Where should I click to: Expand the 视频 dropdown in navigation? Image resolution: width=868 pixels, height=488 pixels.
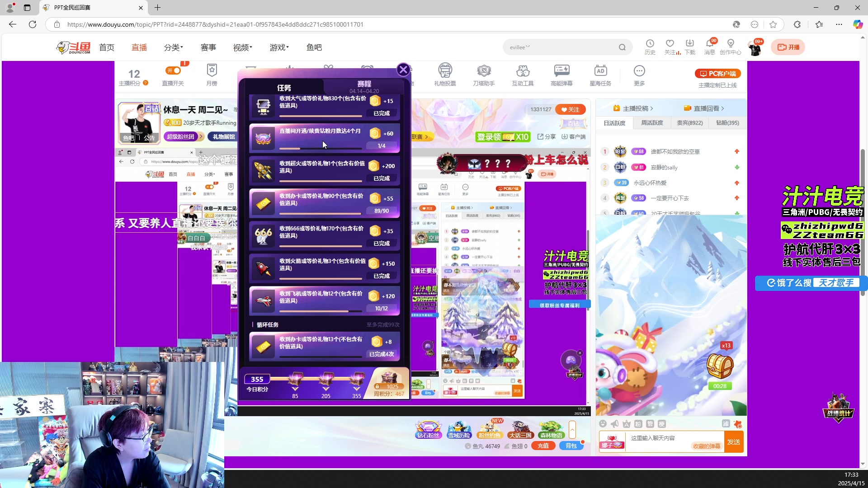243,47
